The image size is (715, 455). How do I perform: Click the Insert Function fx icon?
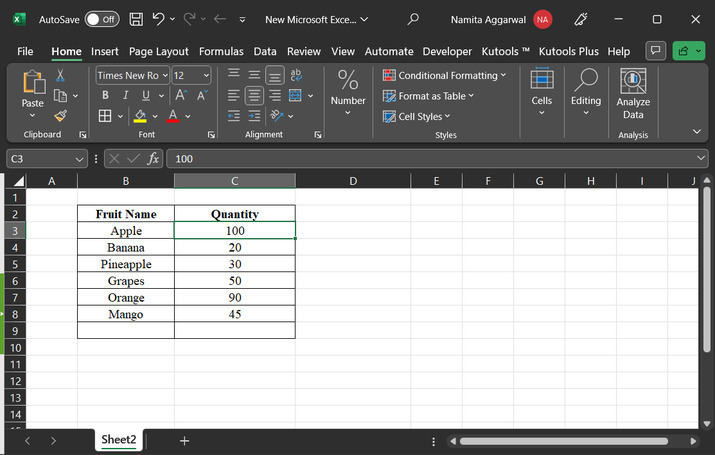pyautogui.click(x=153, y=158)
